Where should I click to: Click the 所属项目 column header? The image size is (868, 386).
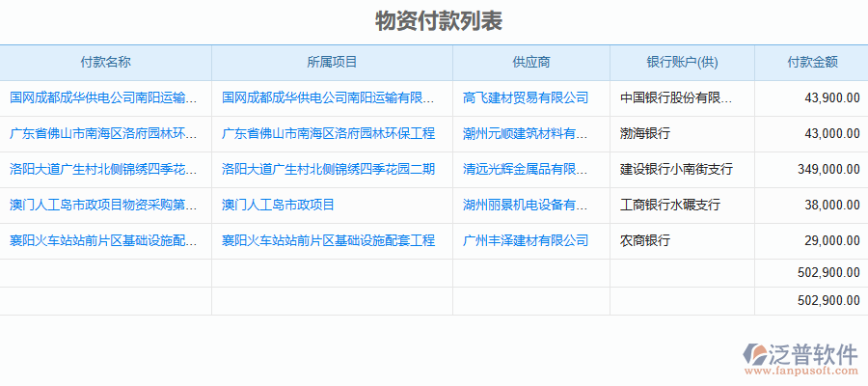(332, 63)
